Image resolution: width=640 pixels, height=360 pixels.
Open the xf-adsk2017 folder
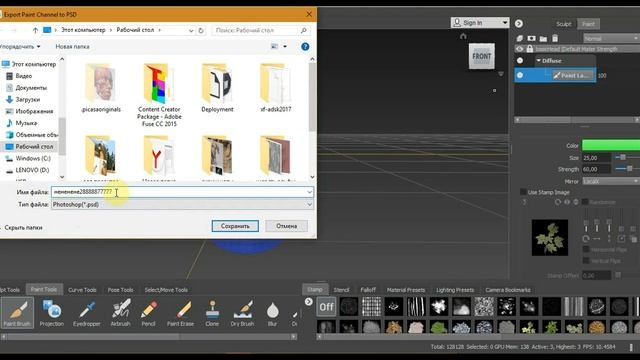pyautogui.click(x=276, y=88)
